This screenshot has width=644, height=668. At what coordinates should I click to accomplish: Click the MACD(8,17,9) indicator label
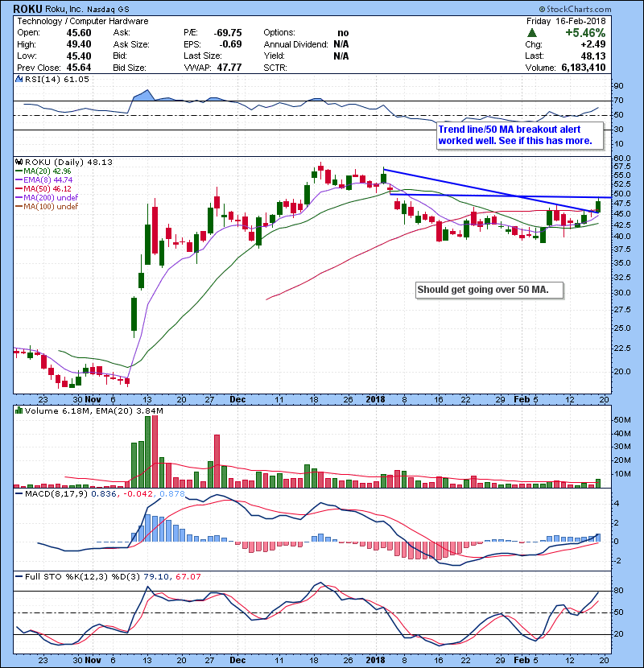pos(56,494)
